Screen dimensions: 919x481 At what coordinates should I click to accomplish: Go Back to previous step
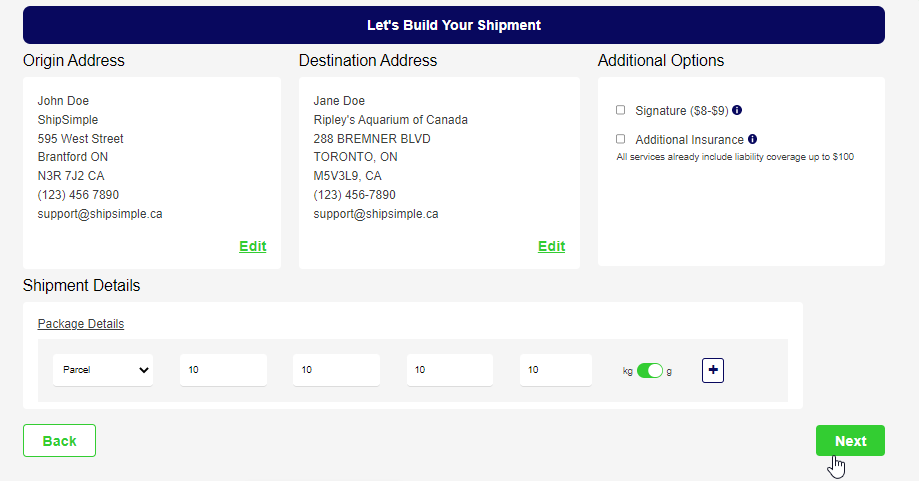(59, 441)
